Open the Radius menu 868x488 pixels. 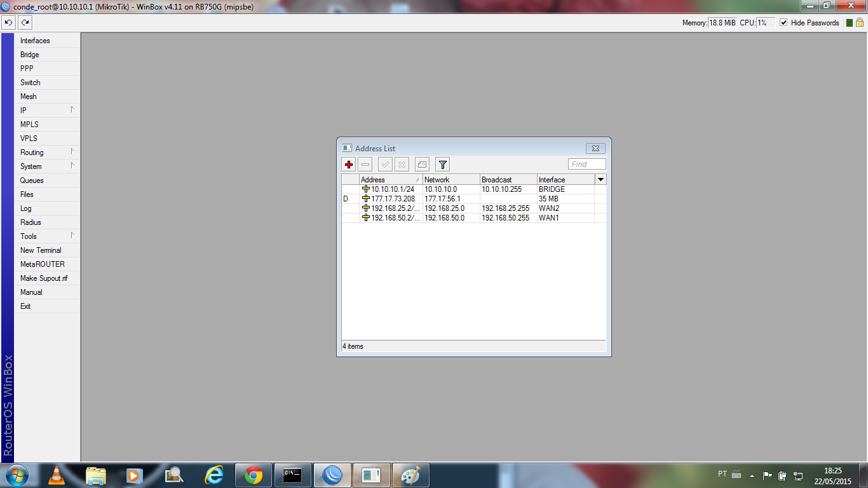pyautogui.click(x=47, y=222)
